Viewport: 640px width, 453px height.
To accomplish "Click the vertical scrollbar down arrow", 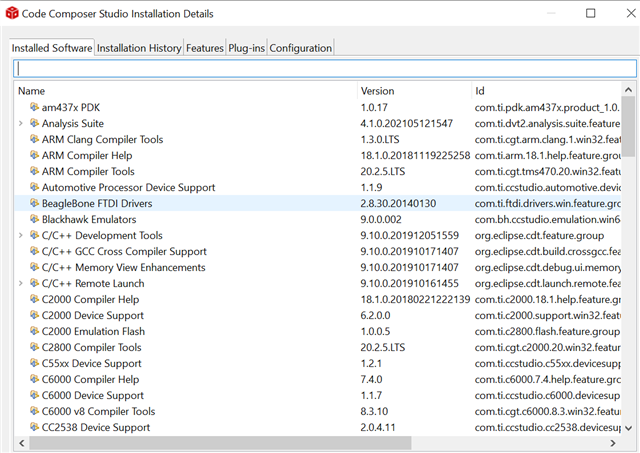I will pyautogui.click(x=629, y=428).
